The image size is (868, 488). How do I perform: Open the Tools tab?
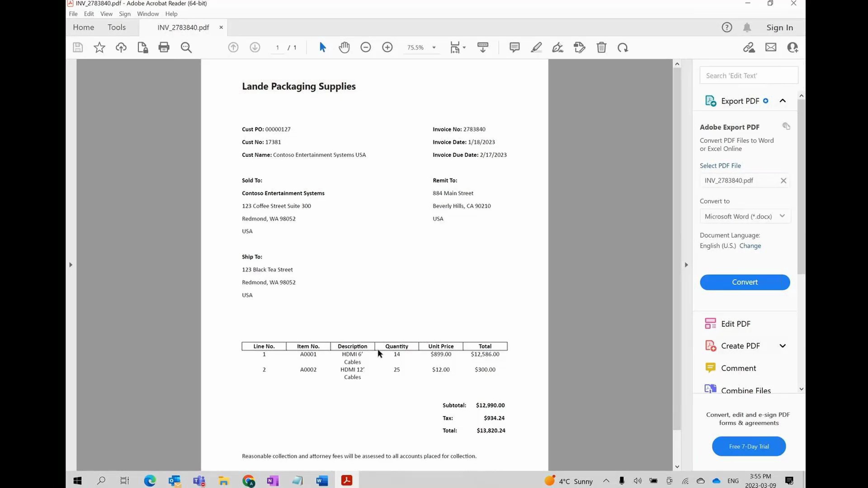[116, 27]
